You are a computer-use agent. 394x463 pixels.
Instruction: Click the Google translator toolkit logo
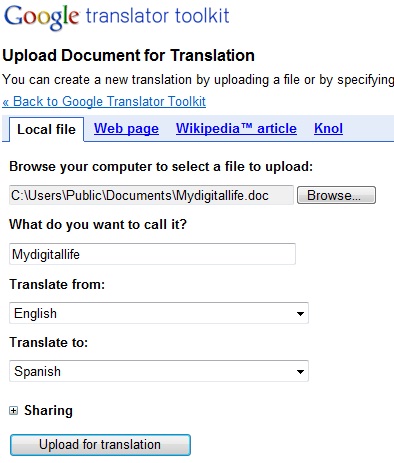pyautogui.click(x=116, y=17)
